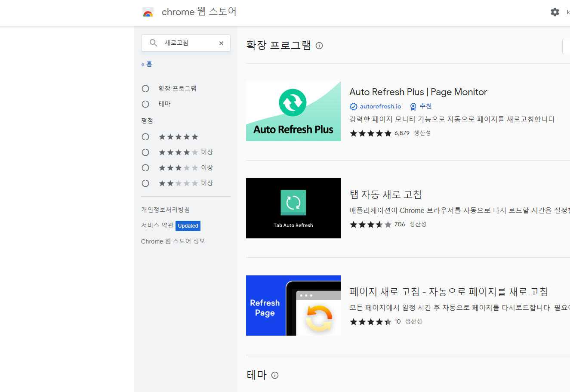This screenshot has width=570, height=392.
Task: Click the 6,879 rating count
Action: click(x=402, y=133)
